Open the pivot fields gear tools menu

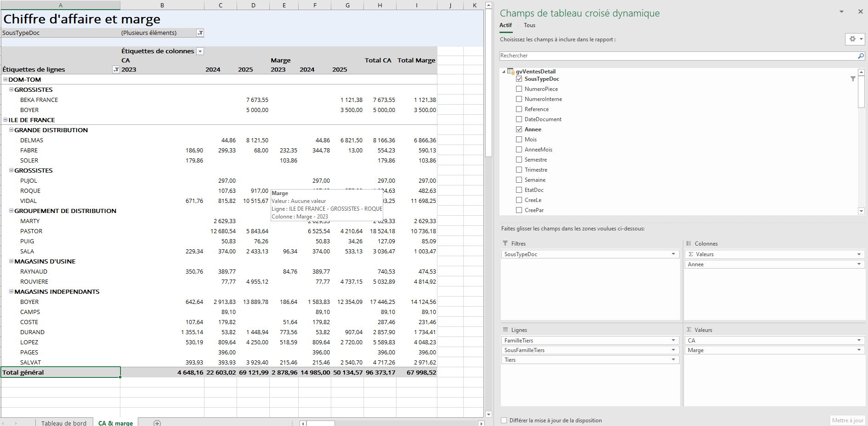tap(854, 39)
